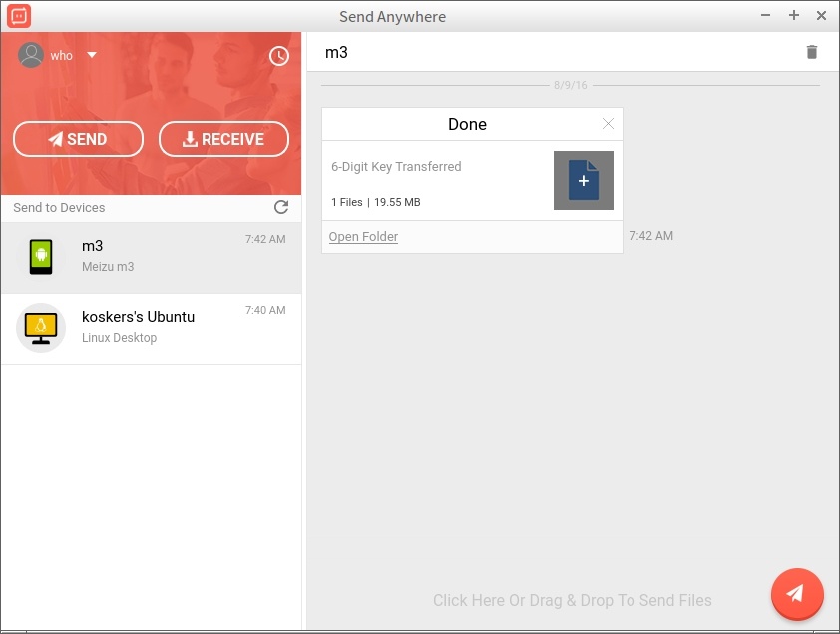This screenshot has height=634, width=840.
Task: Click the user profile avatar icon
Action: click(31, 55)
